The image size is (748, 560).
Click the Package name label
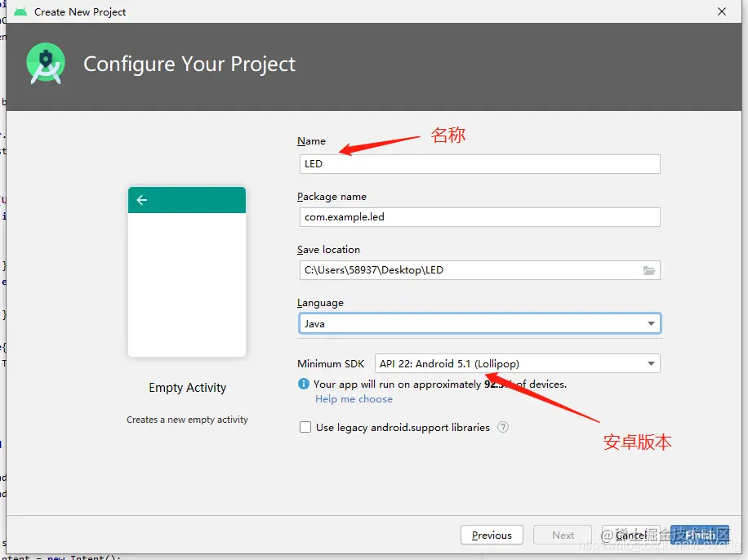[x=332, y=197]
